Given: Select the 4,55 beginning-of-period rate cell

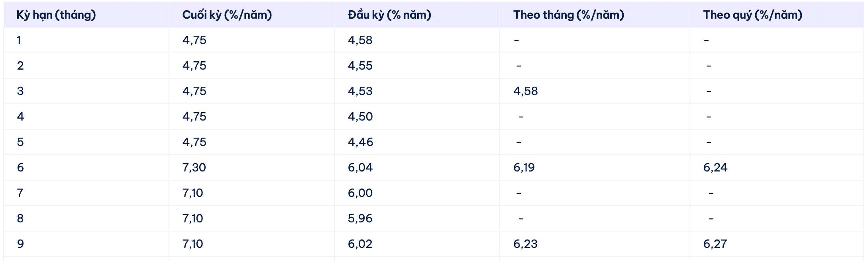Looking at the screenshot, I should click(x=360, y=66).
